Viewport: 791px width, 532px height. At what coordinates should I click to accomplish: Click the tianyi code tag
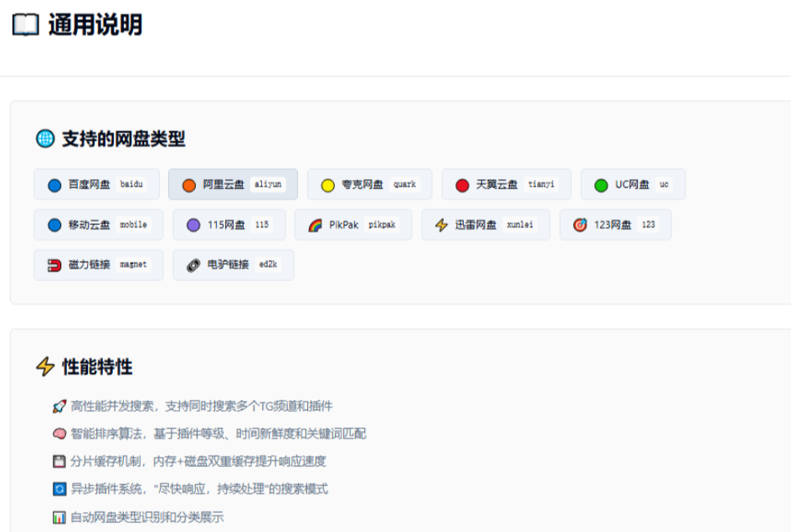coord(541,184)
